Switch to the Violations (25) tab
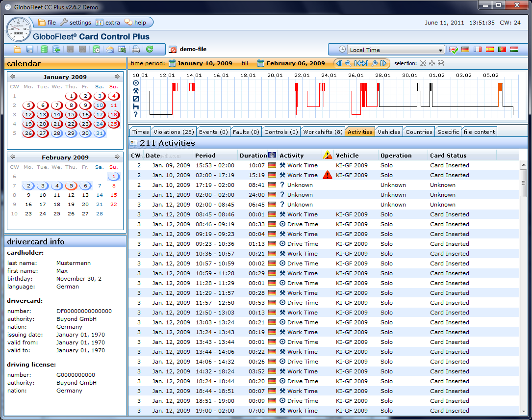 [174, 131]
